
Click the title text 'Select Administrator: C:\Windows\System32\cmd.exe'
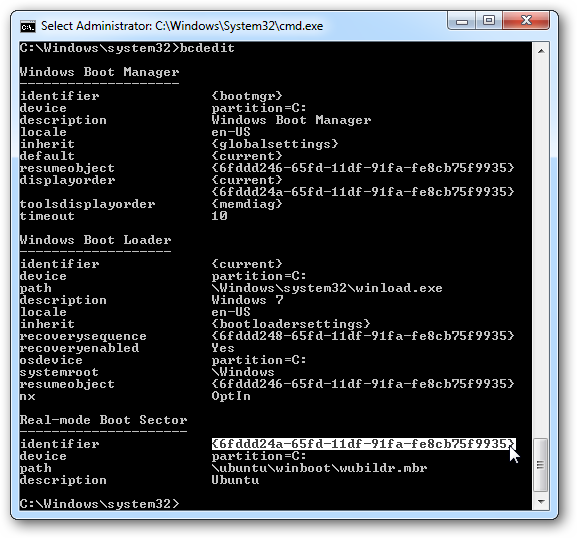point(182,26)
